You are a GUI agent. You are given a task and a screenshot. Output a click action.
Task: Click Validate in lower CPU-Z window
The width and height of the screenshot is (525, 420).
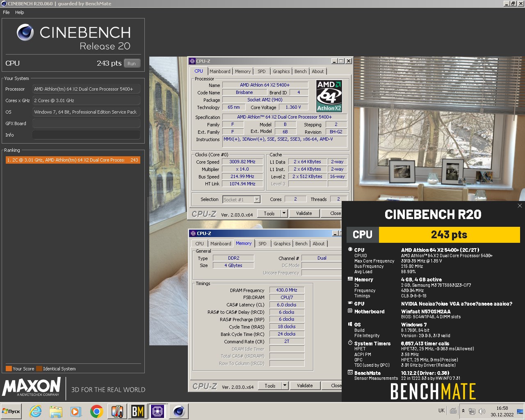305,386
